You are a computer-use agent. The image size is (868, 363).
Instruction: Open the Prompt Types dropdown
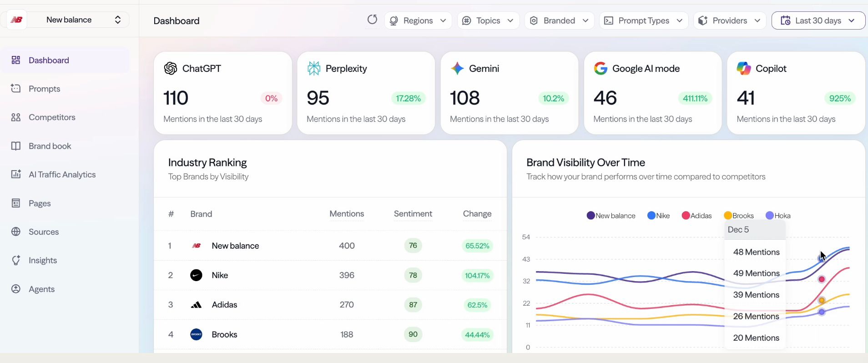point(643,21)
